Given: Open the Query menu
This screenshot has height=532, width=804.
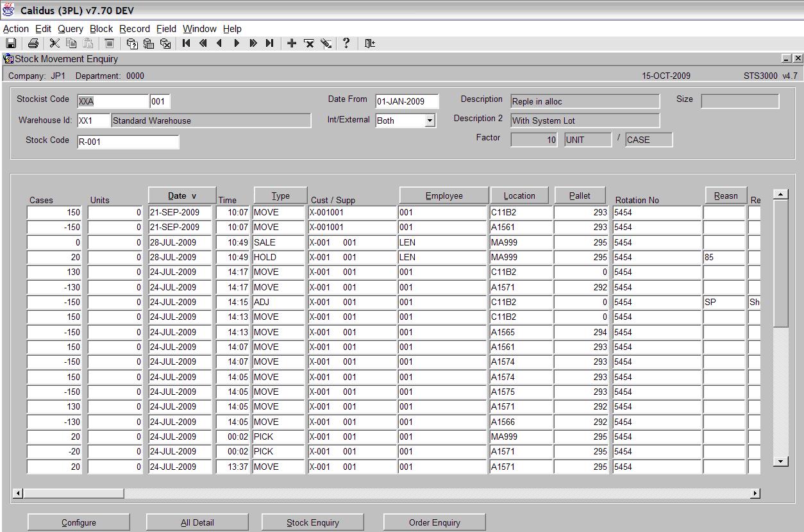Looking at the screenshot, I should (x=71, y=29).
